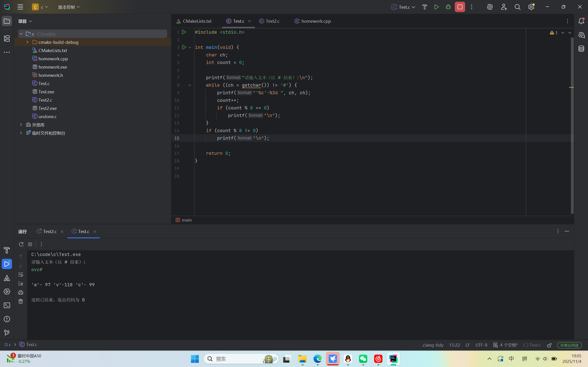Viewport: 588px width, 367px height.
Task: Toggle read-only lock icon in status bar
Action: [x=549, y=345]
